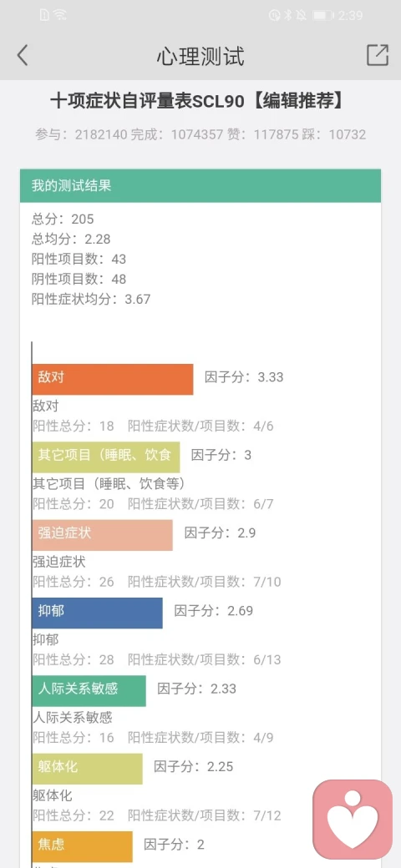Viewport: 401px width, 868px height.
Task: Tap the 心理测试 page title
Action: point(200,56)
